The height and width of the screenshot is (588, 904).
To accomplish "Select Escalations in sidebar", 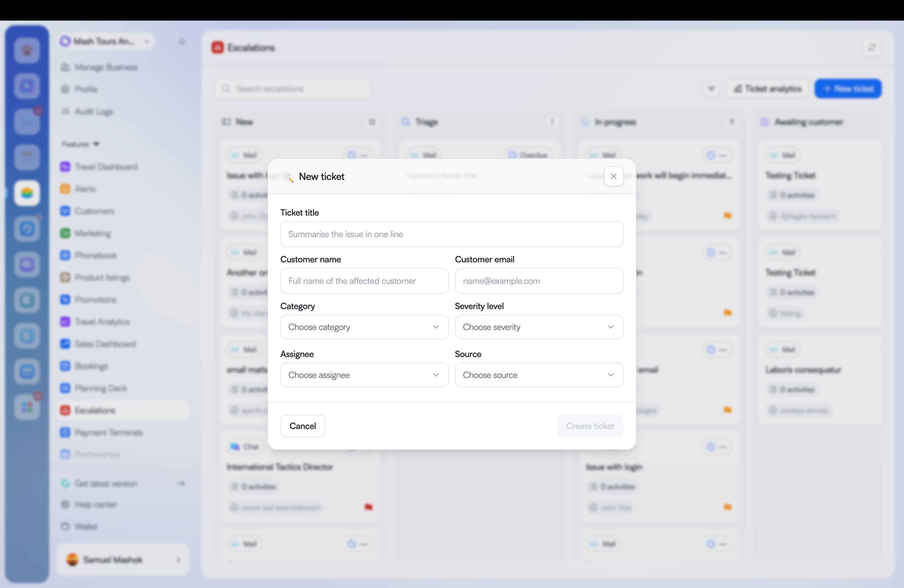I will tap(123, 410).
